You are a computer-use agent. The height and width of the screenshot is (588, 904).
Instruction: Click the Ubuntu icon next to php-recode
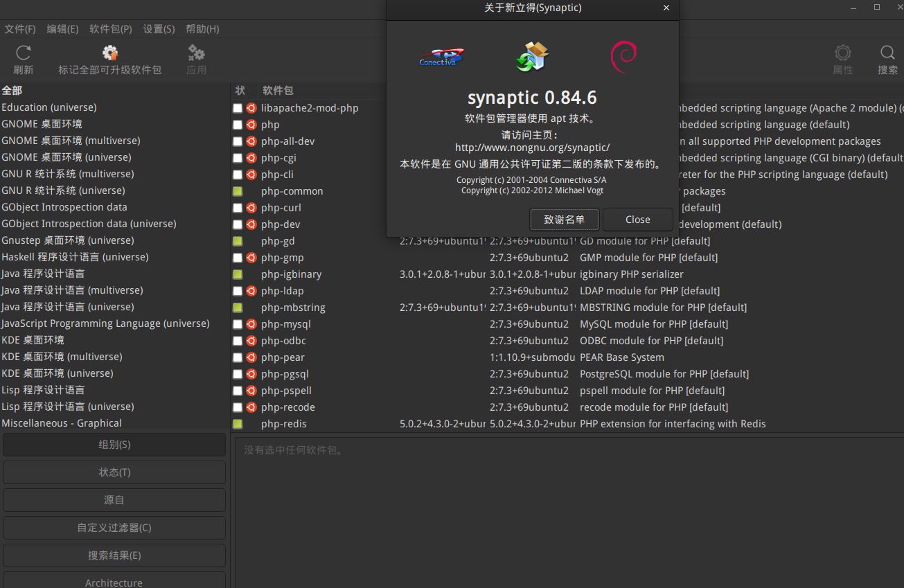tap(251, 407)
